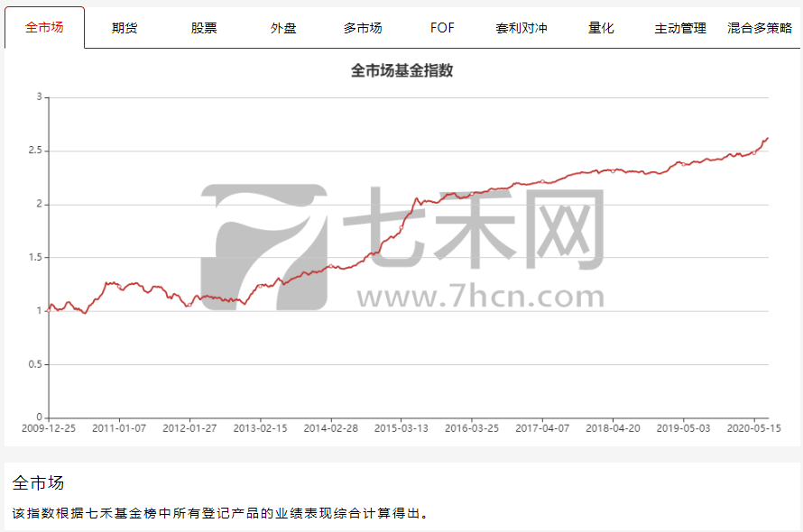Open the 多市场 tab

[x=363, y=28]
